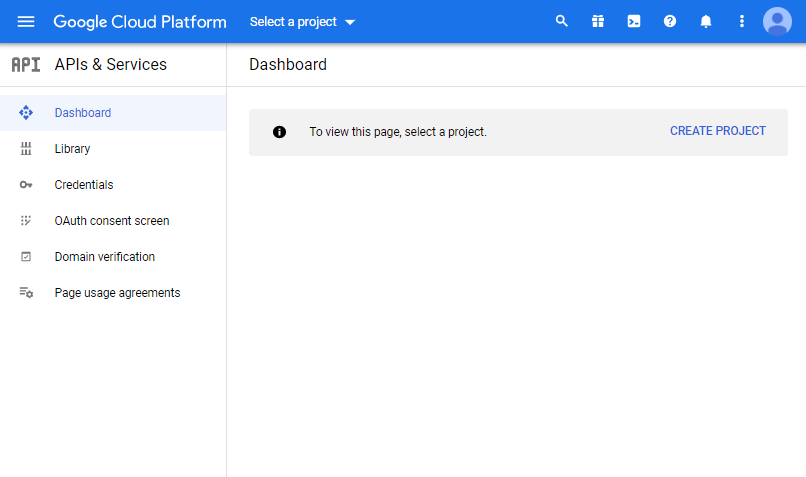Click the API logo icon
Image resolution: width=806 pixels, height=477 pixels.
(26, 64)
